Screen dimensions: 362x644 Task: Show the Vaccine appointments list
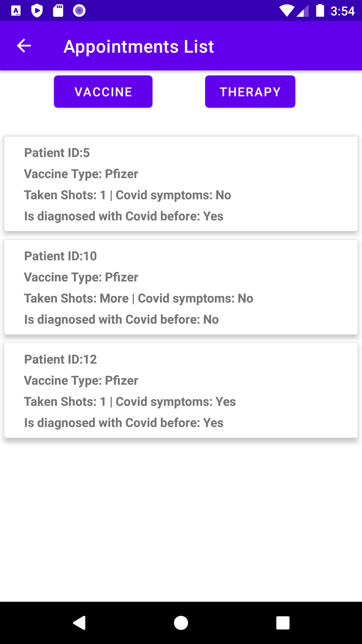(x=103, y=92)
